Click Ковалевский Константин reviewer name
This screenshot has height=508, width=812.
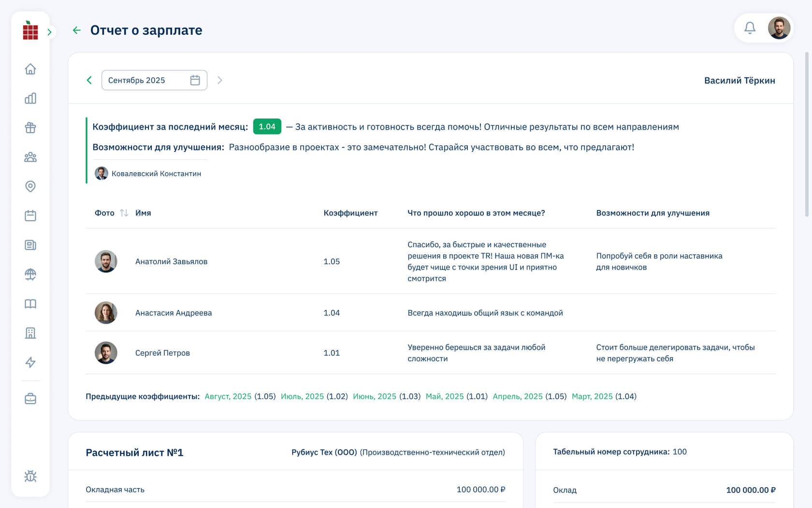156,174
